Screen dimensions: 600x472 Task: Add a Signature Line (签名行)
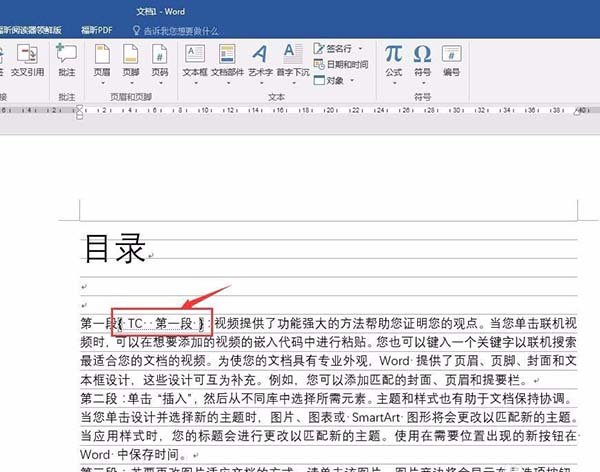[x=332, y=49]
